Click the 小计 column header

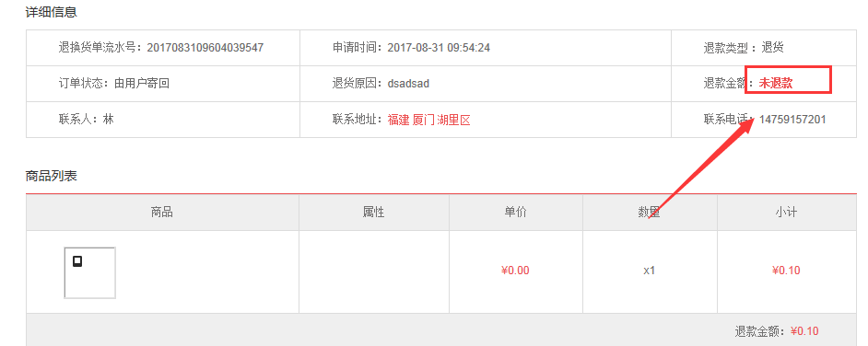click(x=786, y=213)
